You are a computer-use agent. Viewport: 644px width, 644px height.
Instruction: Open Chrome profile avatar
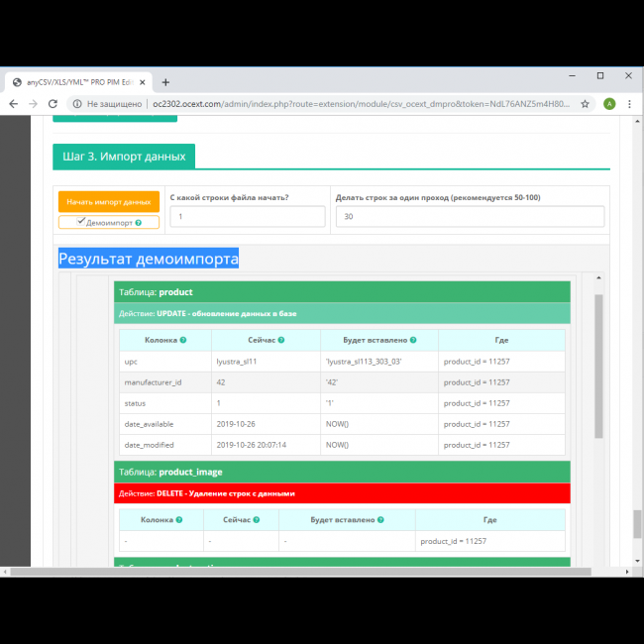tap(609, 103)
